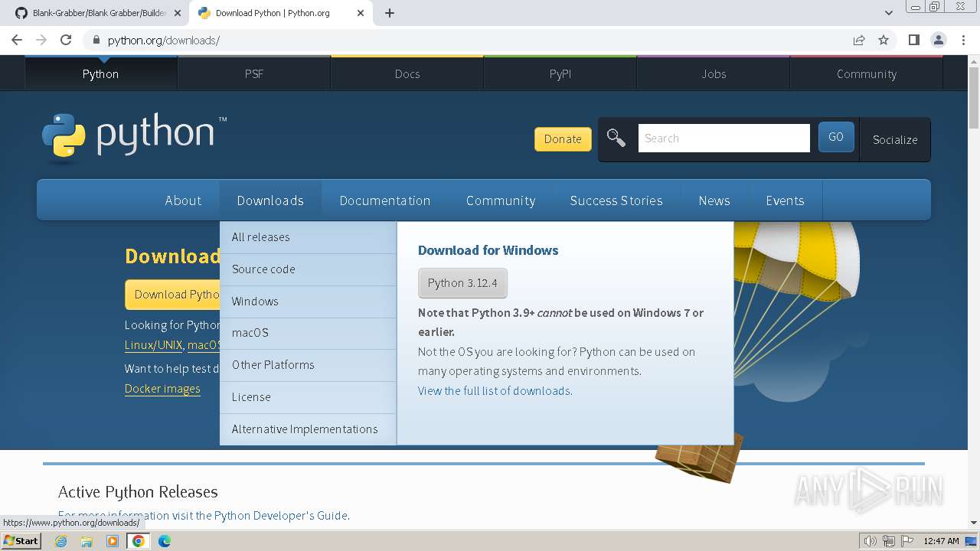Open the Events nav menu
Screen dimensions: 980x551
[x=785, y=201]
